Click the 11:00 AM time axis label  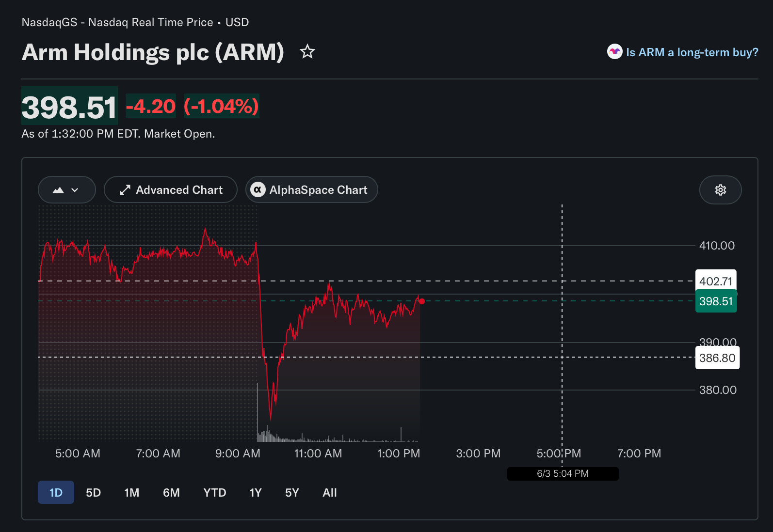pos(318,454)
